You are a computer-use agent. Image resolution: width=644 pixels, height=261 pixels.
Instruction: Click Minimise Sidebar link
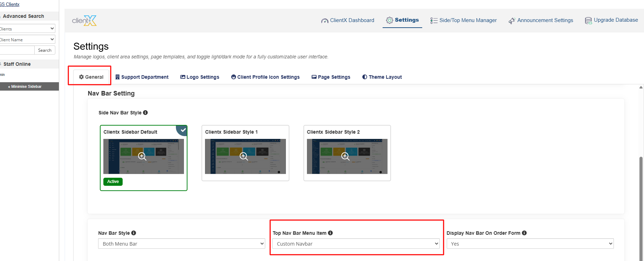25,86
